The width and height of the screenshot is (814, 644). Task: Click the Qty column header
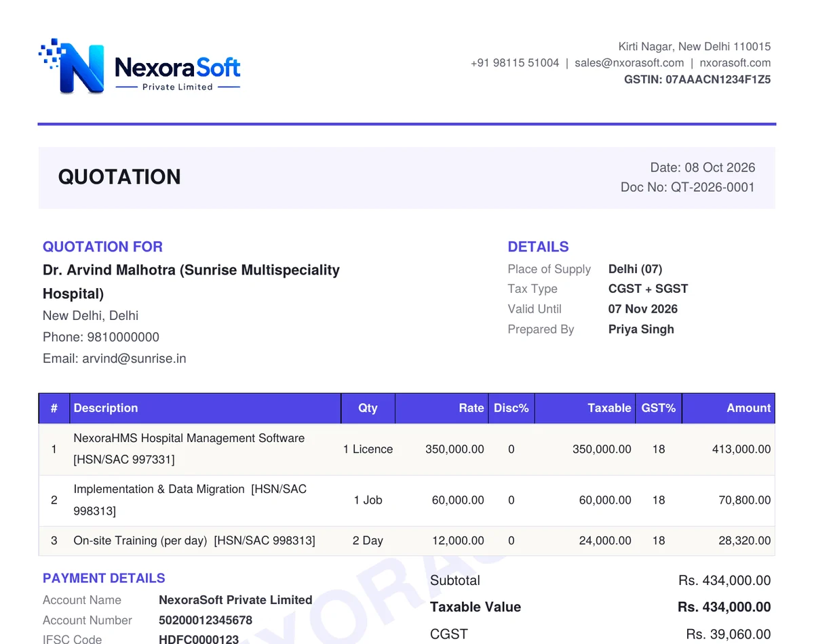coord(368,408)
